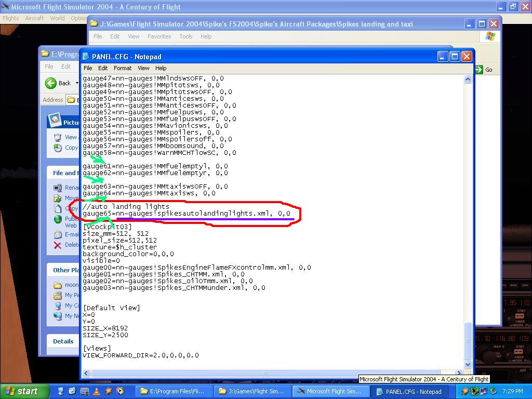Open Back button history dropdown arrow
Viewport: 532px width, 399px height.
coord(77,83)
